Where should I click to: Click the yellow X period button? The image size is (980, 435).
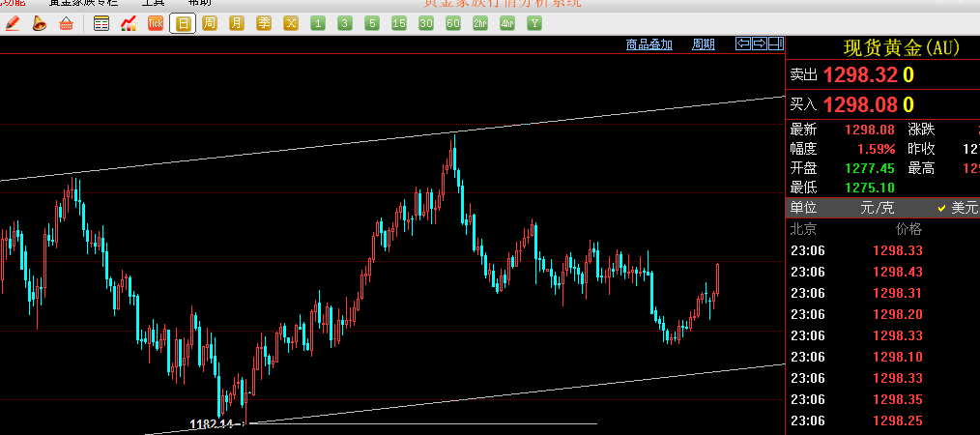click(x=291, y=24)
